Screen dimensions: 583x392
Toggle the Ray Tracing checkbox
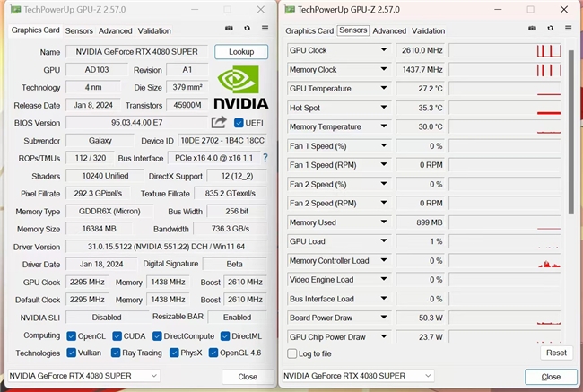click(x=116, y=353)
